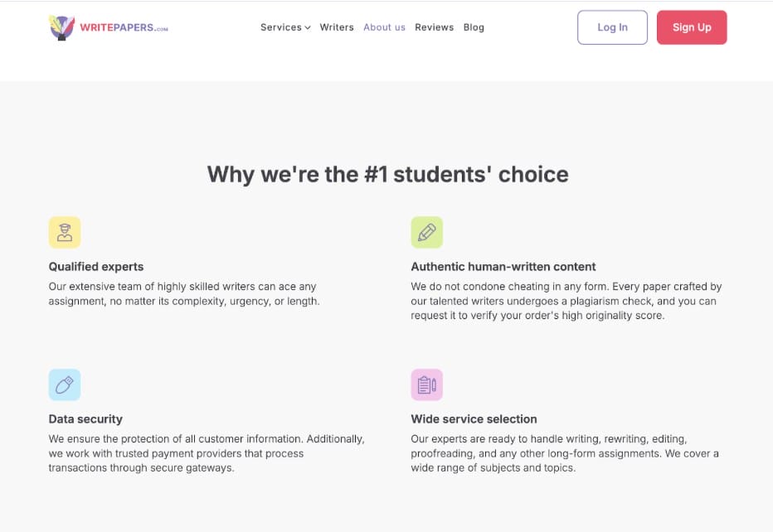This screenshot has width=773, height=532.
Task: Click the "#1 students' choice" main heading
Action: [x=387, y=175]
